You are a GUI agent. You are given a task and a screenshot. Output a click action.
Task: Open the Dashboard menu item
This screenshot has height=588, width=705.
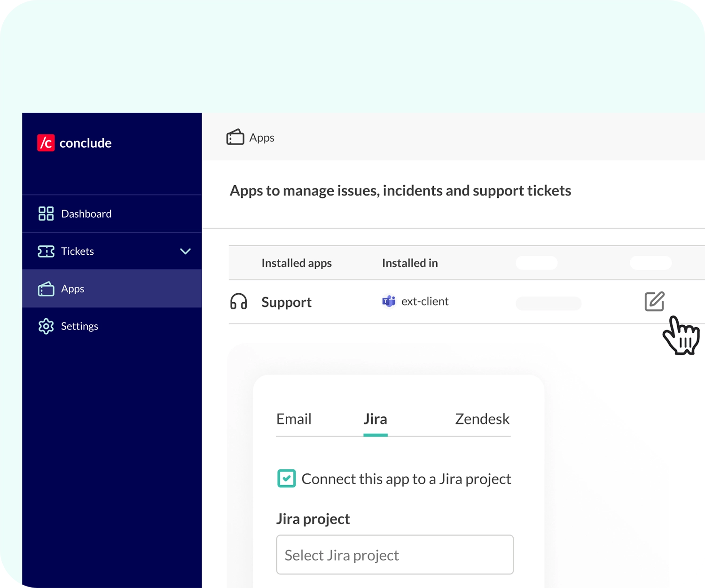[86, 213]
